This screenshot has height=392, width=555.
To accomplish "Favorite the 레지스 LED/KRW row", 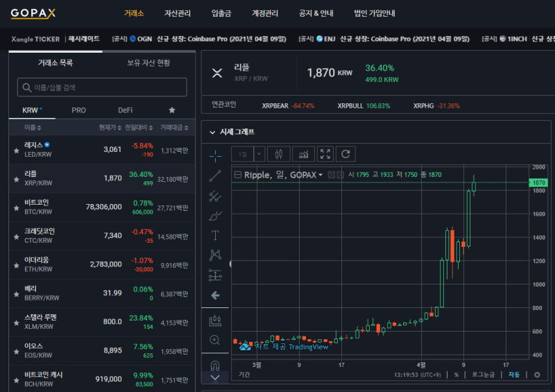I will [x=16, y=151].
